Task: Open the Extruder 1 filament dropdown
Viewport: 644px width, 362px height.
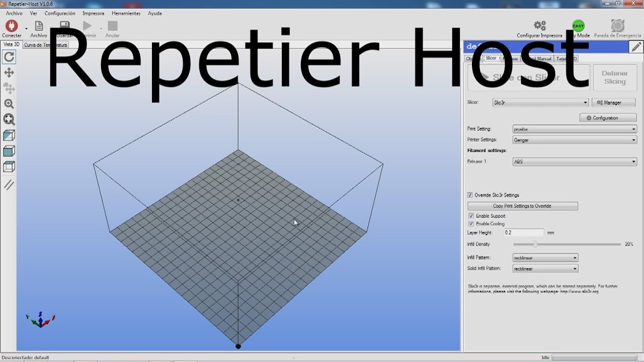Action: 575,162
